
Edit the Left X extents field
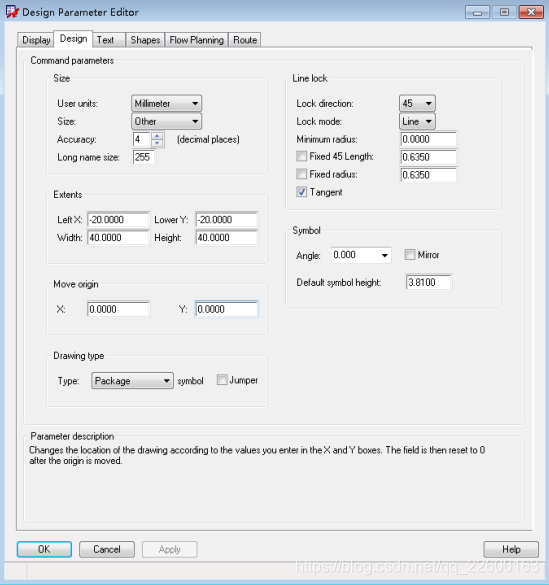point(119,220)
